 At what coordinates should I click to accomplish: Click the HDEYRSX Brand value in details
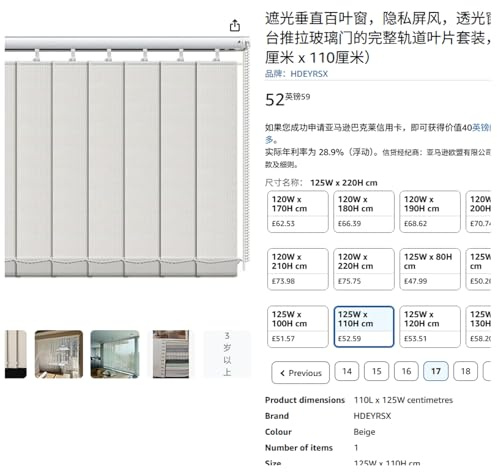(372, 416)
